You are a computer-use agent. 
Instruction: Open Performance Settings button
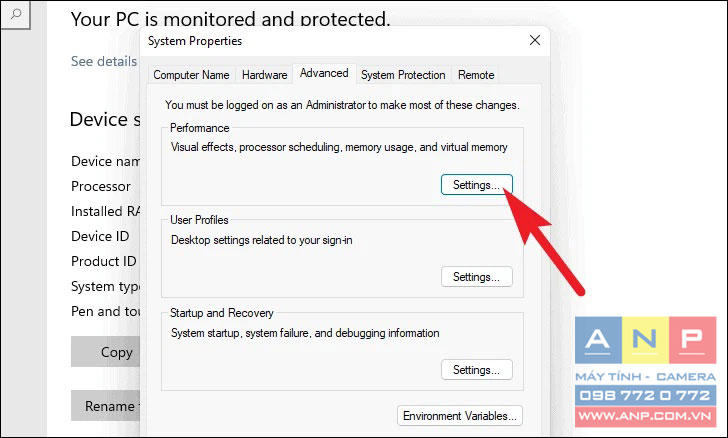click(x=476, y=185)
